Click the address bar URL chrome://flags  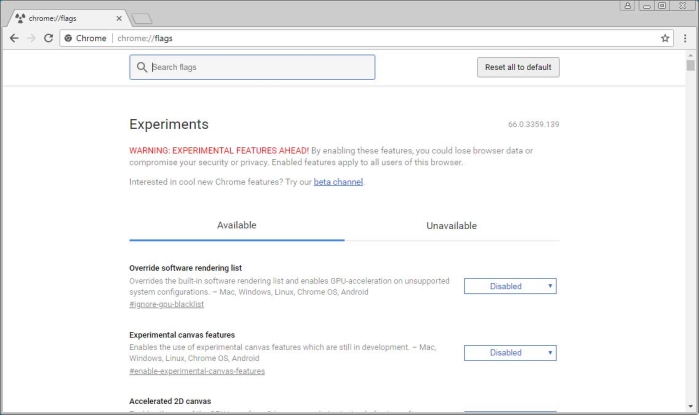(145, 38)
